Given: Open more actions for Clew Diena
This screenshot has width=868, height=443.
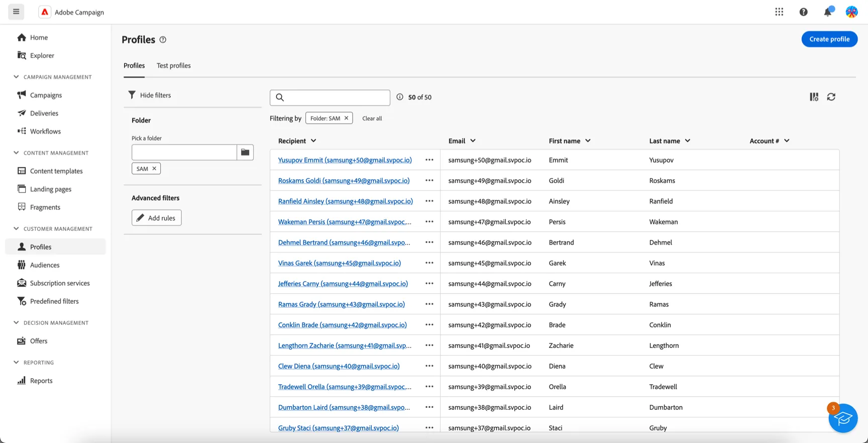Looking at the screenshot, I should coord(429,366).
